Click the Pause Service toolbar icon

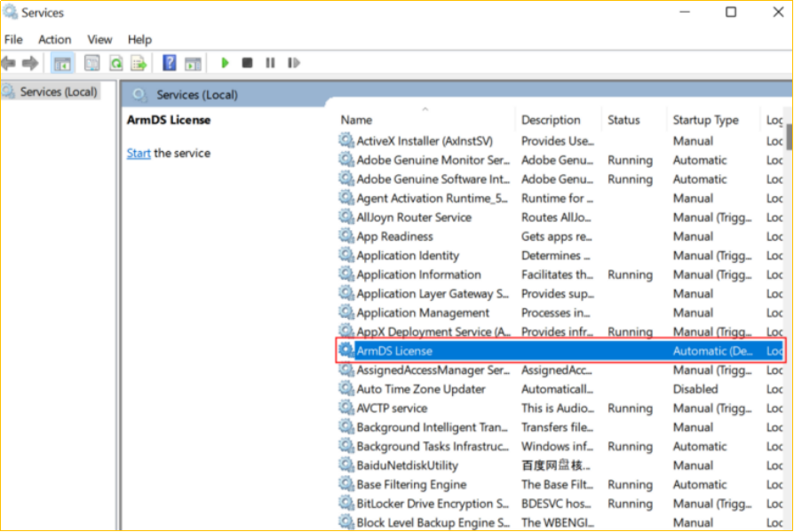pyautogui.click(x=270, y=63)
